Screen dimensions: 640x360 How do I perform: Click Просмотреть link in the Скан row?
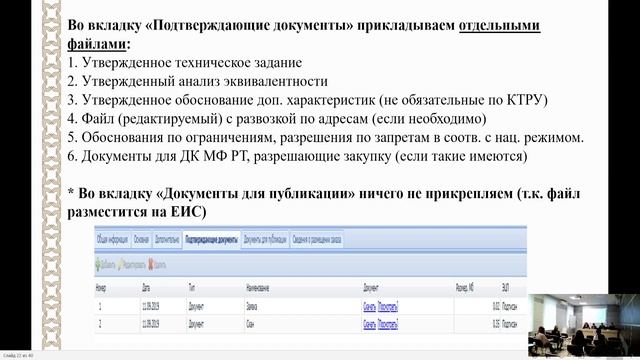[x=388, y=324]
